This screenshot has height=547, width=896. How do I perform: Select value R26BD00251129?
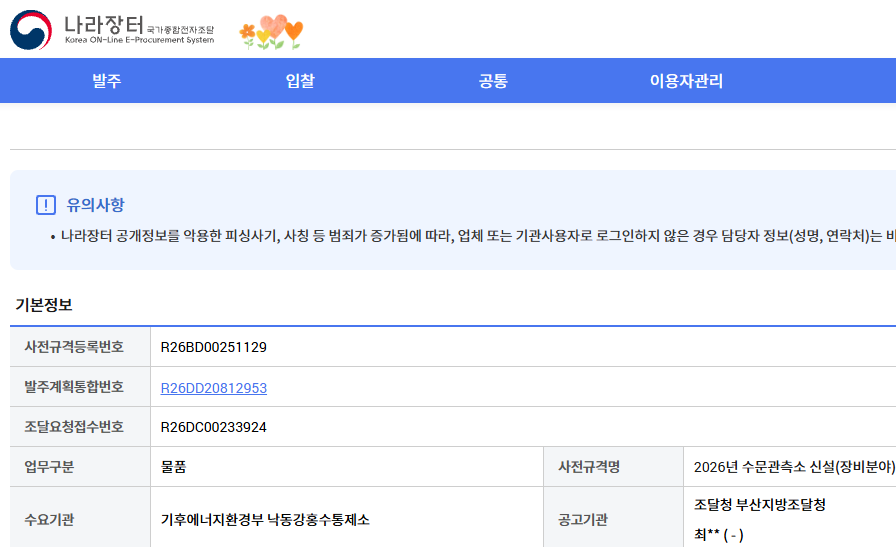pyautogui.click(x=214, y=347)
